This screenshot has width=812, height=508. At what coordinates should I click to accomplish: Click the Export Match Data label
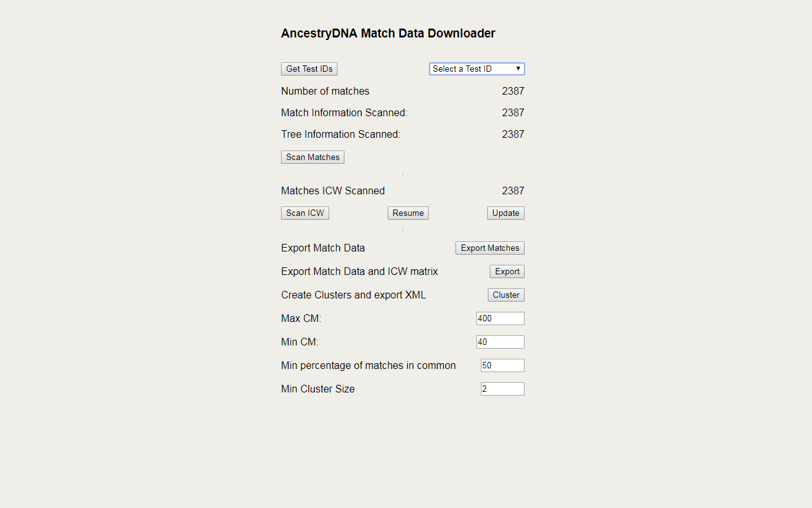tap(323, 248)
